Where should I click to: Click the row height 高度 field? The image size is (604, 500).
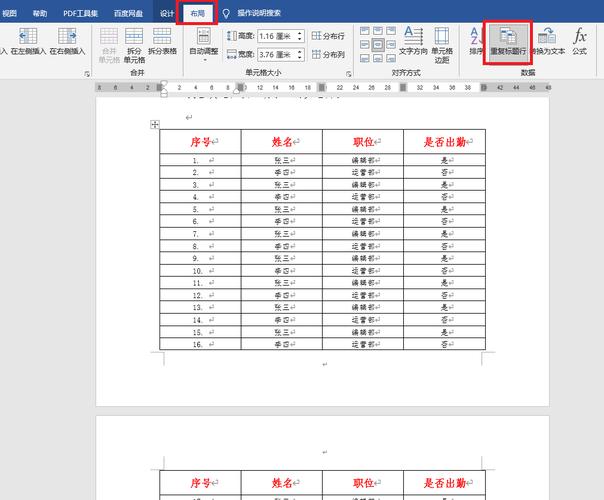(x=277, y=36)
